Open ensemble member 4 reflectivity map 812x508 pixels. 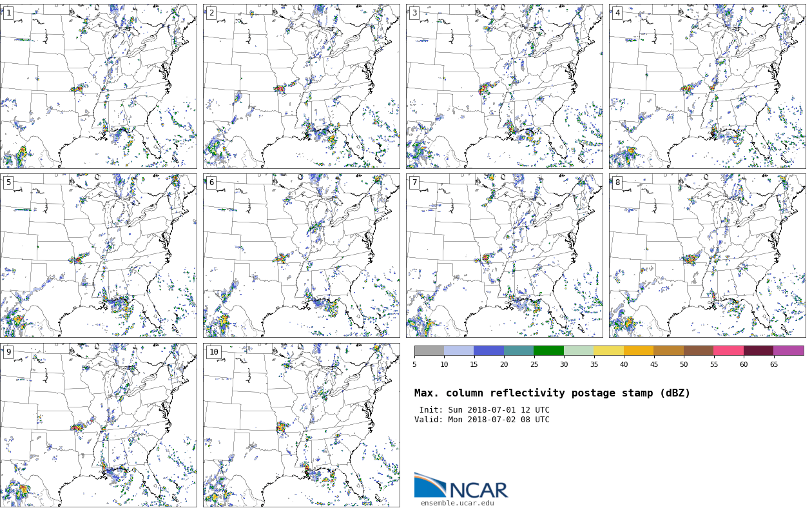[707, 86]
